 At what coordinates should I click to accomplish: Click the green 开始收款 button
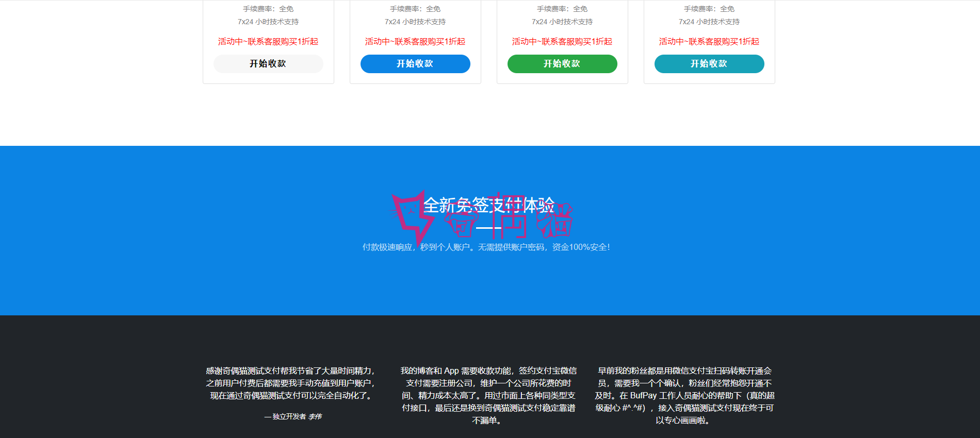(562, 64)
